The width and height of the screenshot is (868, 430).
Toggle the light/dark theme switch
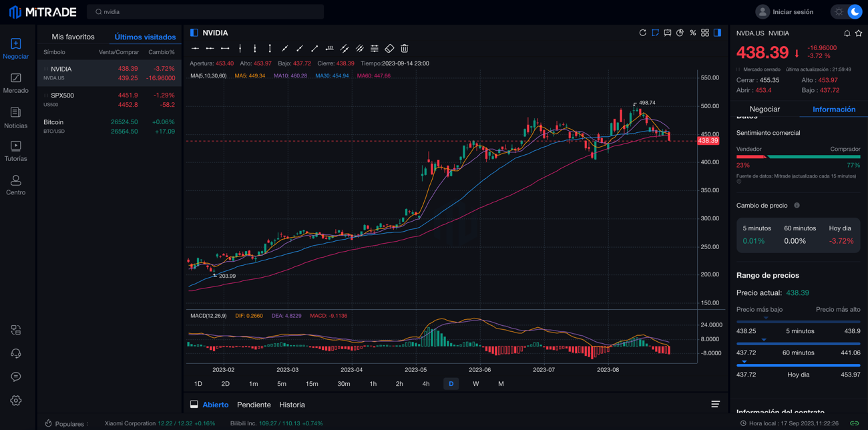tap(847, 12)
